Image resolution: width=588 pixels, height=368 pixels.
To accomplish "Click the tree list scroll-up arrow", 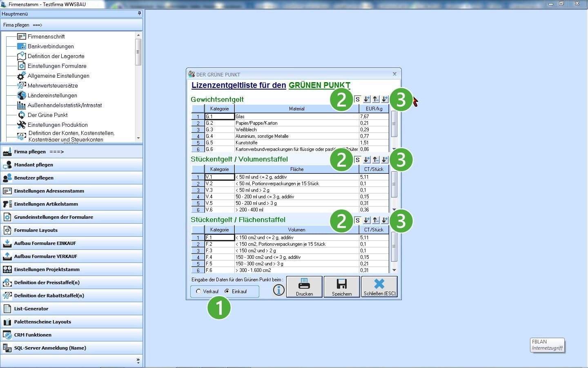I will (138, 36).
